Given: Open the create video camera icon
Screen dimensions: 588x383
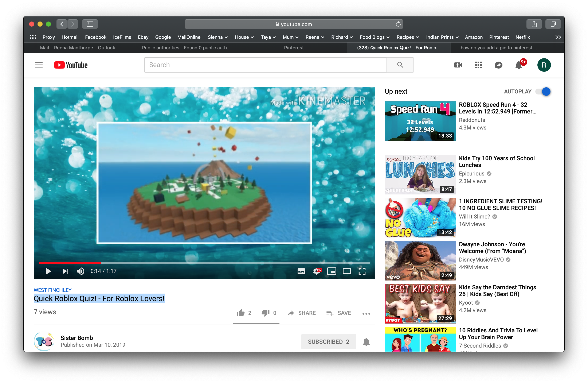Looking at the screenshot, I should [458, 65].
